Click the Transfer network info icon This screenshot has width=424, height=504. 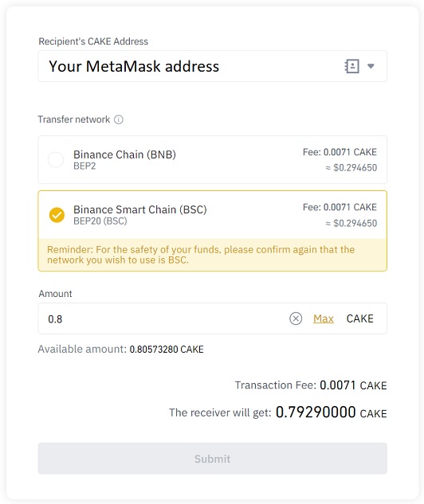point(119,119)
